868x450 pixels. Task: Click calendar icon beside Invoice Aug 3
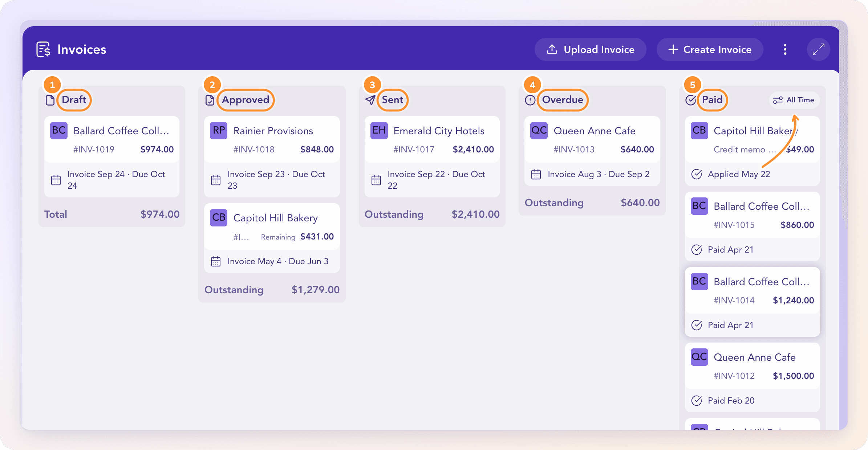[536, 175]
